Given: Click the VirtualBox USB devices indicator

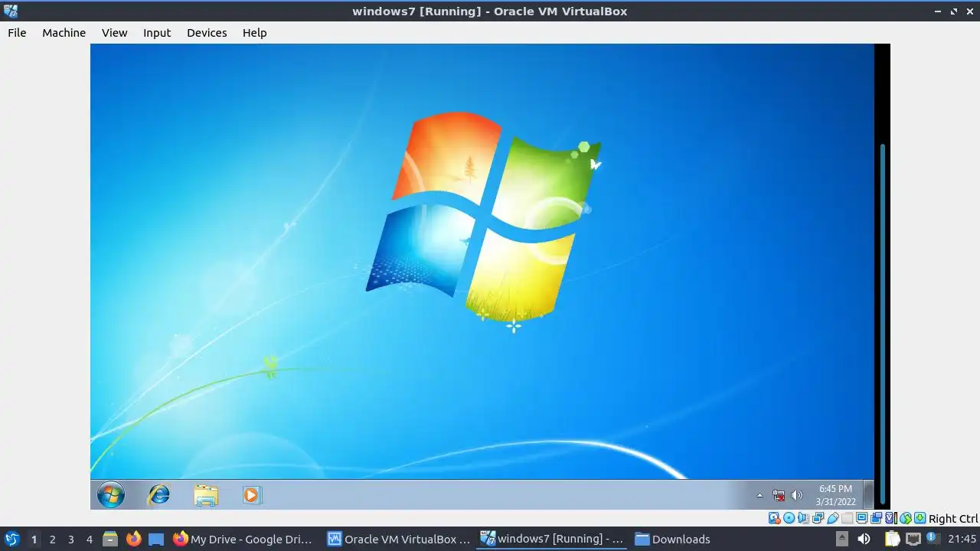Looking at the screenshot, I should (832, 518).
